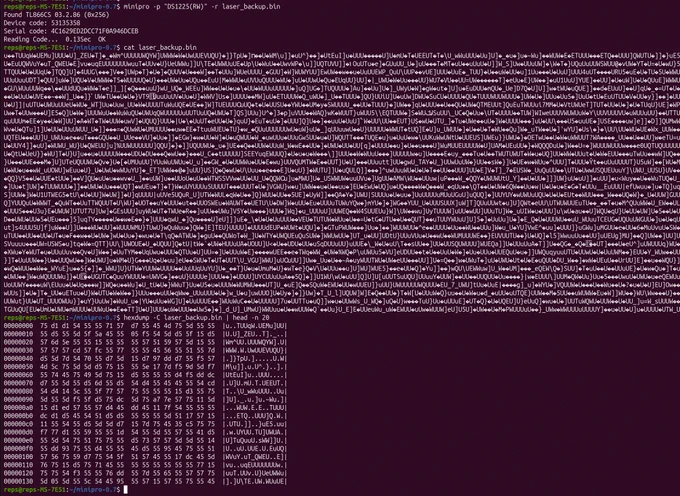Click the hexdump offset 00000010
The width and height of the screenshot is (680, 496).
tap(18, 334)
